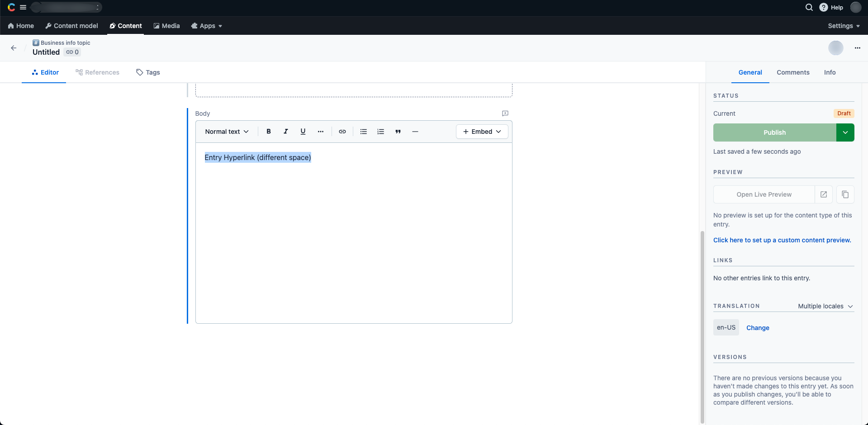Image resolution: width=868 pixels, height=425 pixels.
Task: Switch to the Info sidebar tab
Action: pyautogui.click(x=830, y=72)
